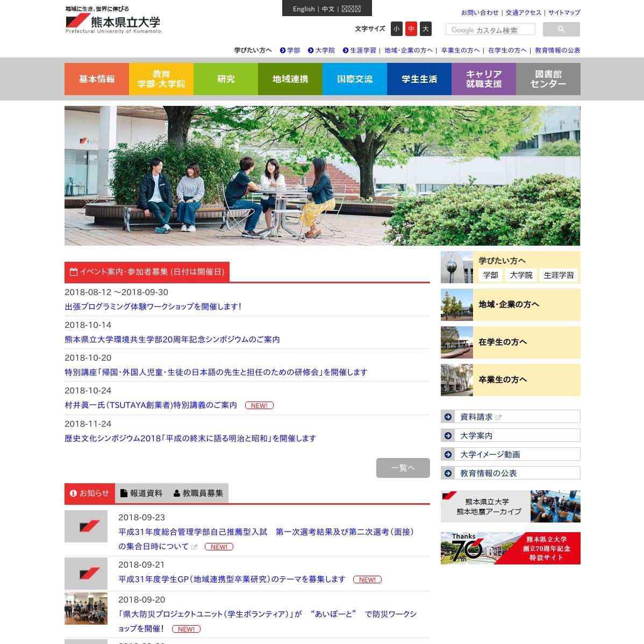Viewport: 644px width, 644px height.
Task: Click the Prefectural University of Kumamoto logo
Action: [x=113, y=20]
